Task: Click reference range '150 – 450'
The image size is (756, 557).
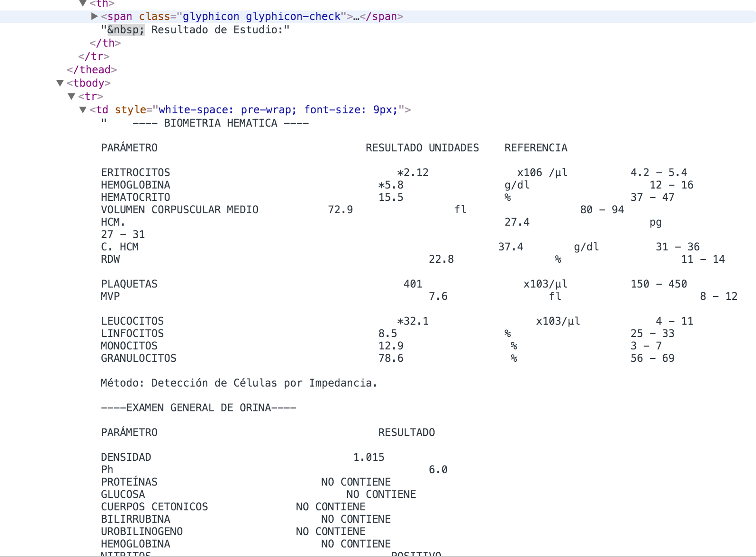Action: point(659,284)
